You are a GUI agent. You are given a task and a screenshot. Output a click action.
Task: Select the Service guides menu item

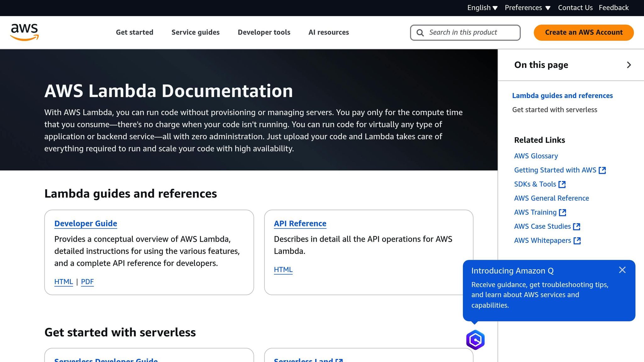[x=195, y=32]
